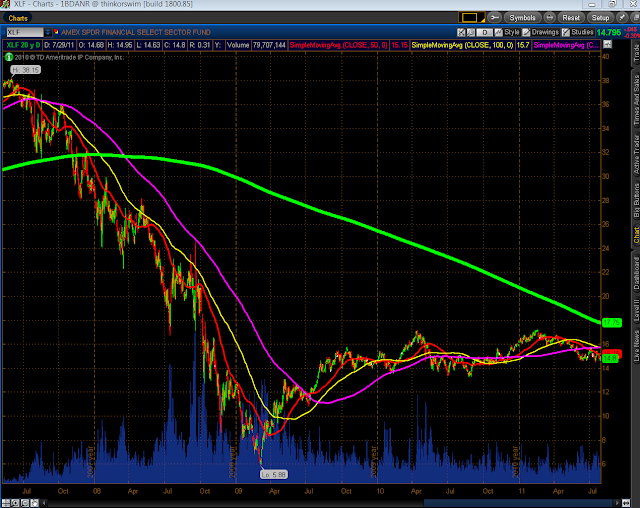Open the D aggregation period selector
640x508 pixels.
[484, 32]
